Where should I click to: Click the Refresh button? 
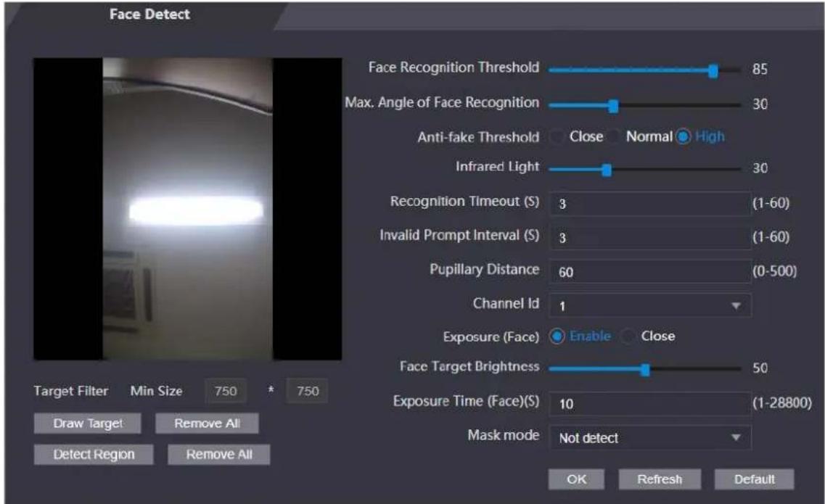(660, 479)
